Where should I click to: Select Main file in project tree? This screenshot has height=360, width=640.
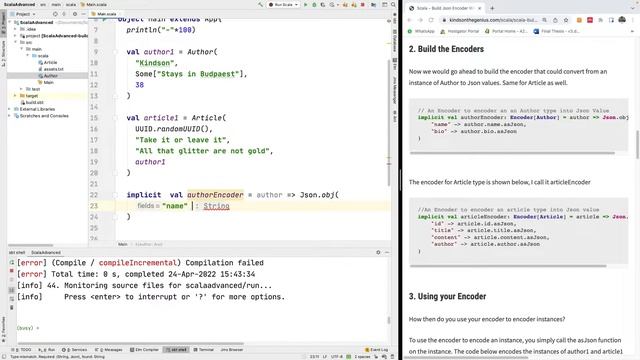pos(46,82)
